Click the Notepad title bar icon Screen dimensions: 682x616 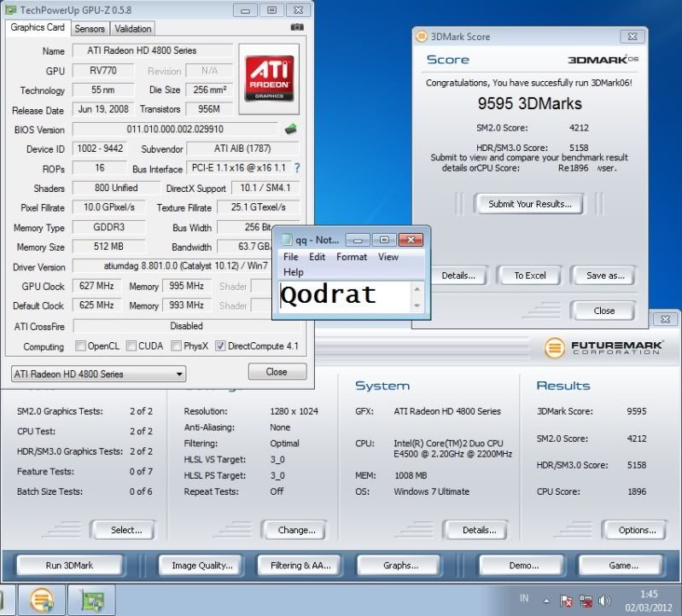pos(286,240)
